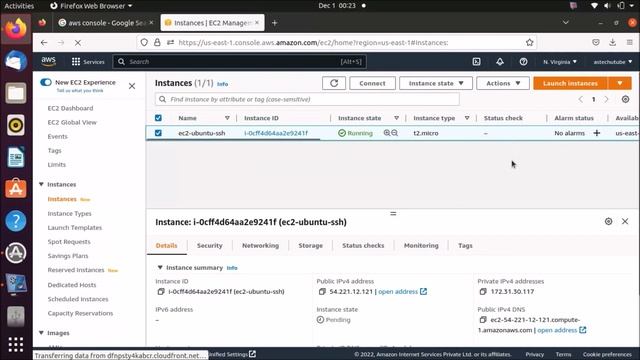
Task: Open Actions dropdown
Action: [502, 83]
